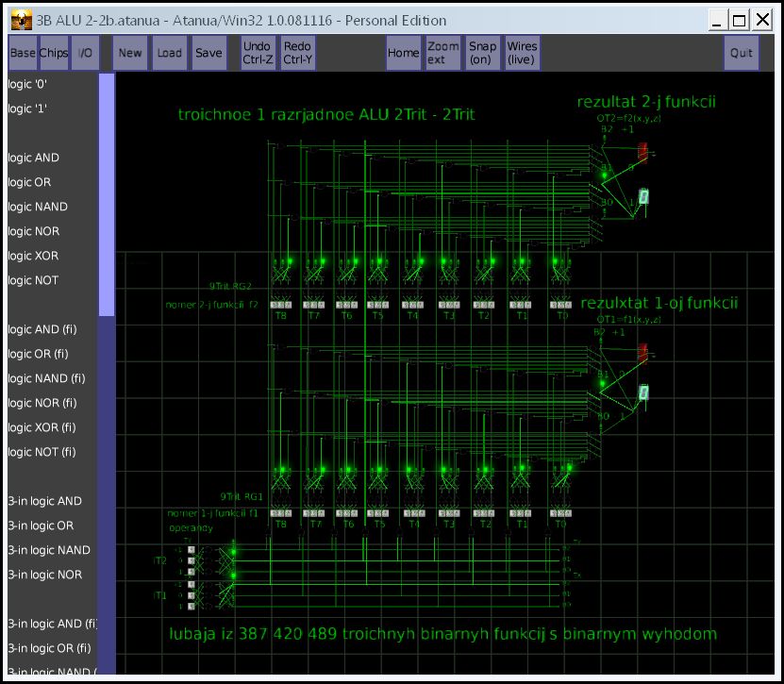Select 3-in logic AND (fi) item
The height and width of the screenshot is (684, 784).
pos(53,623)
